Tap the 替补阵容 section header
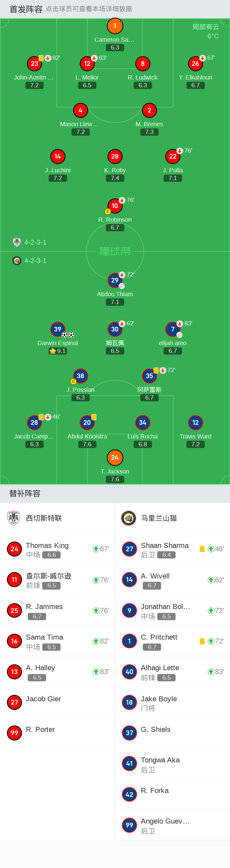This screenshot has height=868, width=230. point(25,493)
